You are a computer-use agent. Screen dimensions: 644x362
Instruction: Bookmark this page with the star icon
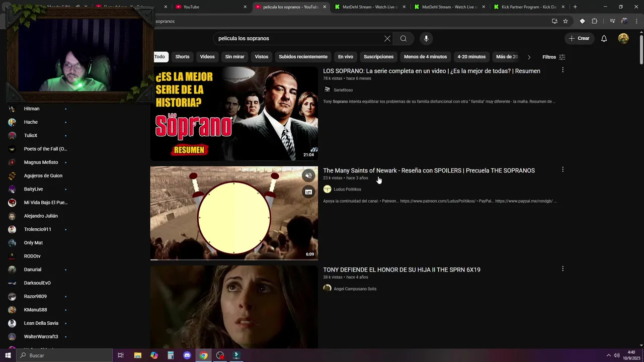click(566, 21)
